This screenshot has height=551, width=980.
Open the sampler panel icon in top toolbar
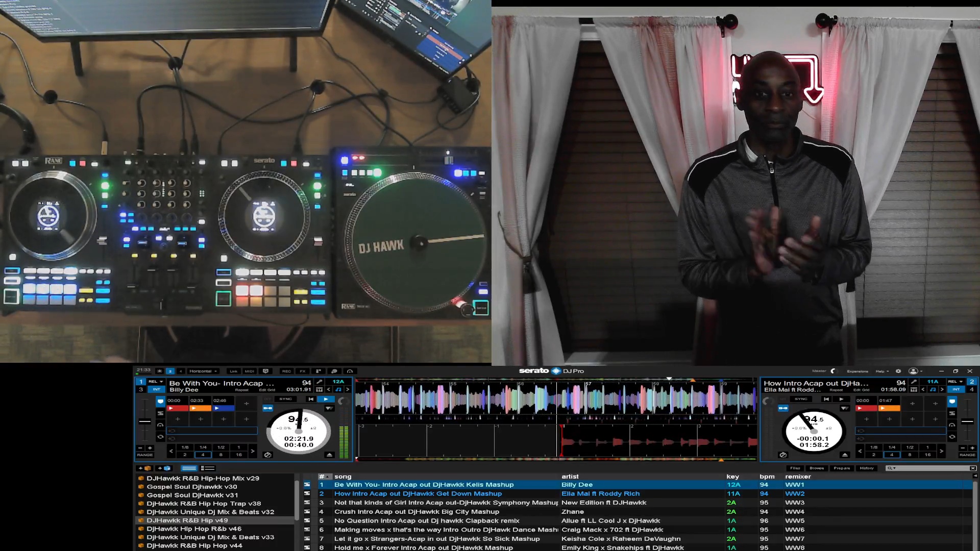point(318,371)
